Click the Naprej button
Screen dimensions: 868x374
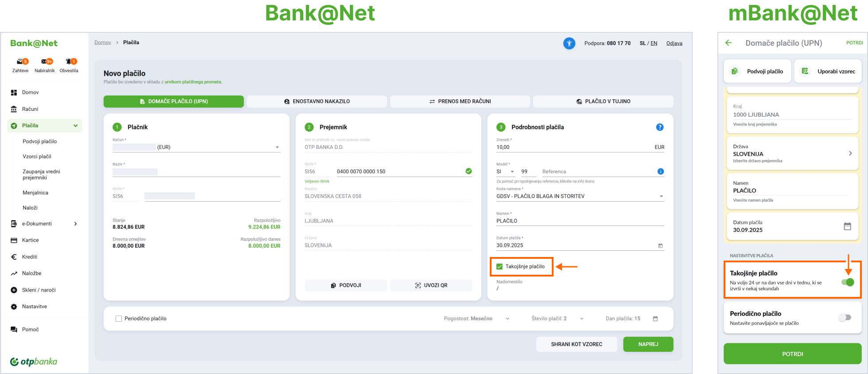[648, 344]
